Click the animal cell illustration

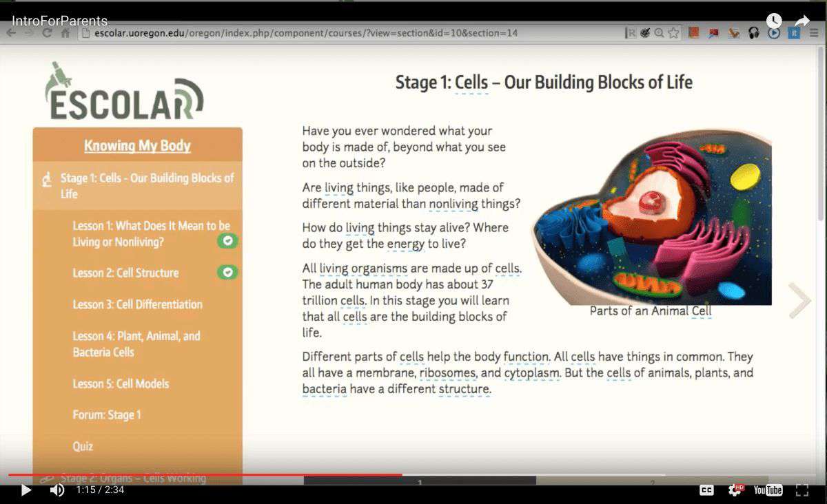tap(651, 216)
